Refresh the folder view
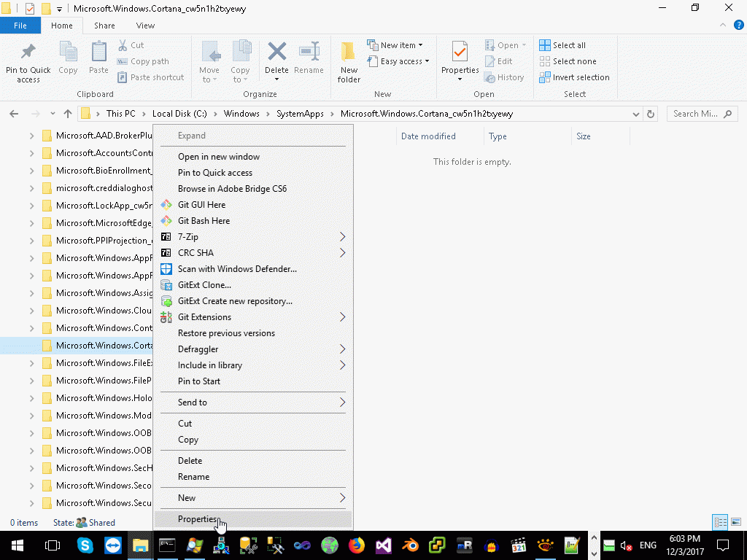 (650, 114)
